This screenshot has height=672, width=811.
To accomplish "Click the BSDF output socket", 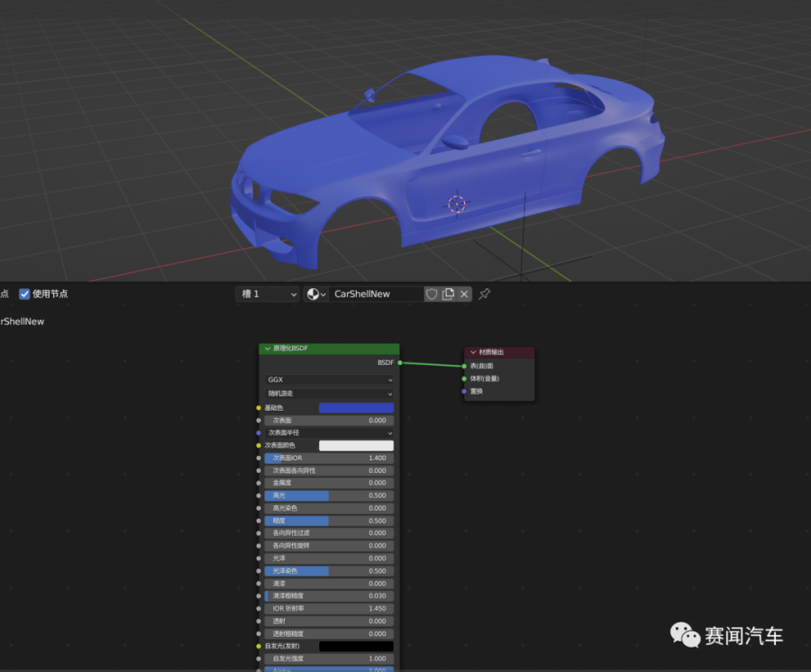I will point(399,363).
